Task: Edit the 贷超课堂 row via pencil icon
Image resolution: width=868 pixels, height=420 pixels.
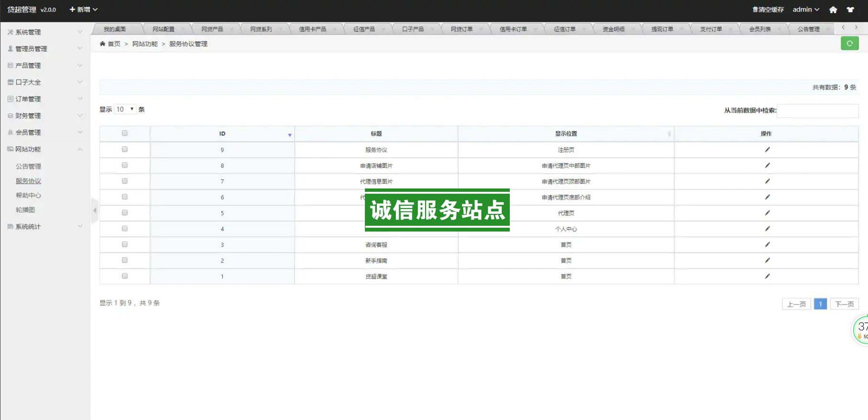Action: (767, 276)
